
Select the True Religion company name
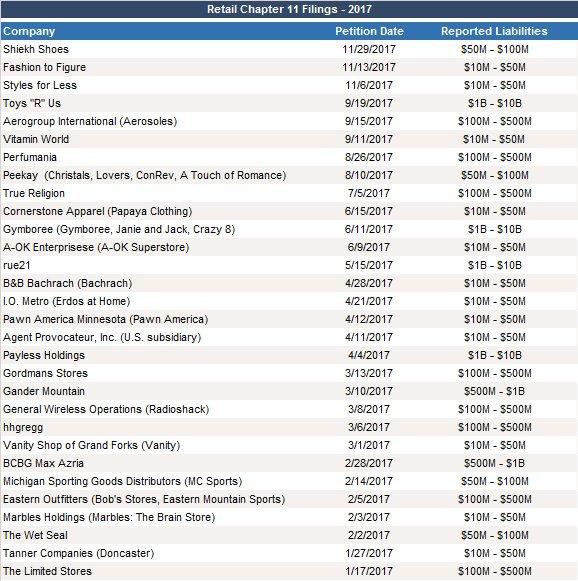pyautogui.click(x=34, y=193)
